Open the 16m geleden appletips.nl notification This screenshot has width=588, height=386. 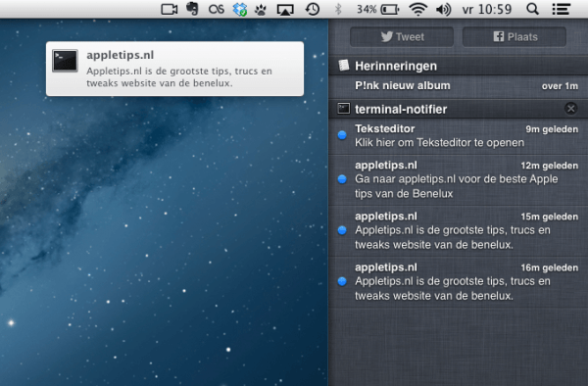(459, 282)
